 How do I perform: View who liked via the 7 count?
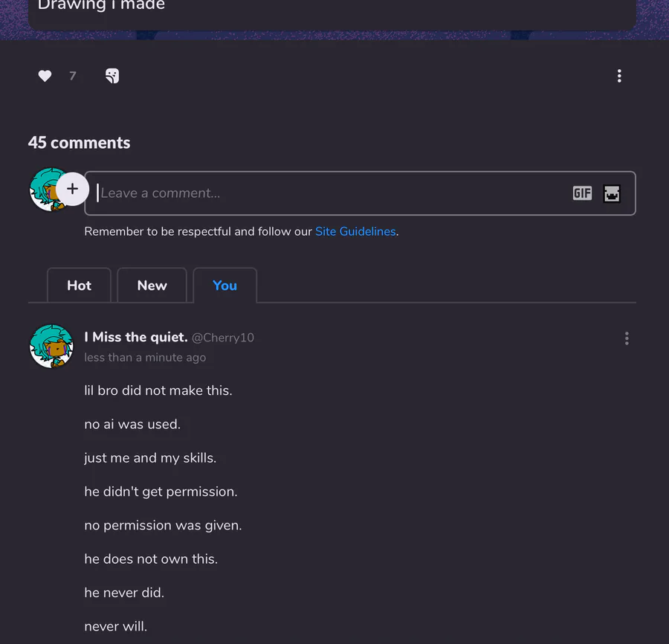pyautogui.click(x=72, y=76)
